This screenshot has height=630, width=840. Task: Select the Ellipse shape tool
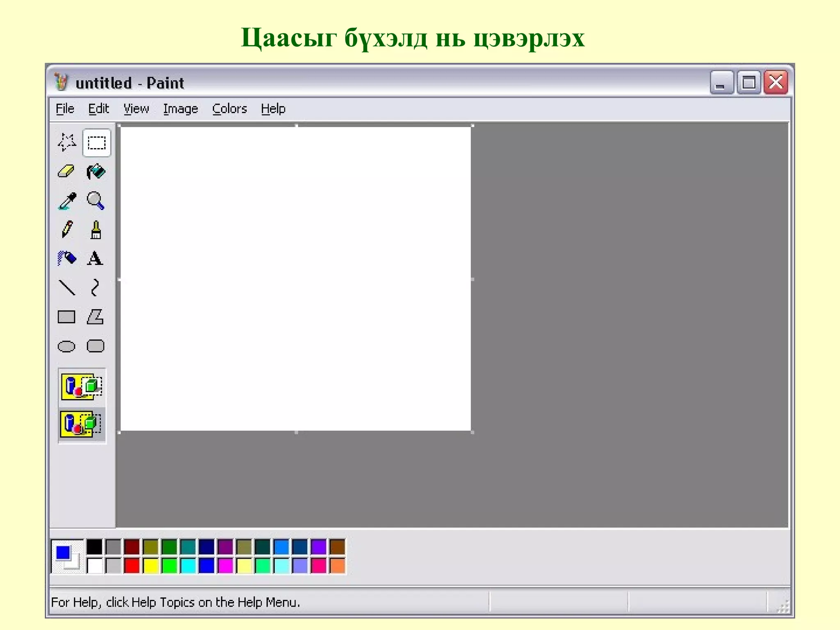(x=66, y=347)
